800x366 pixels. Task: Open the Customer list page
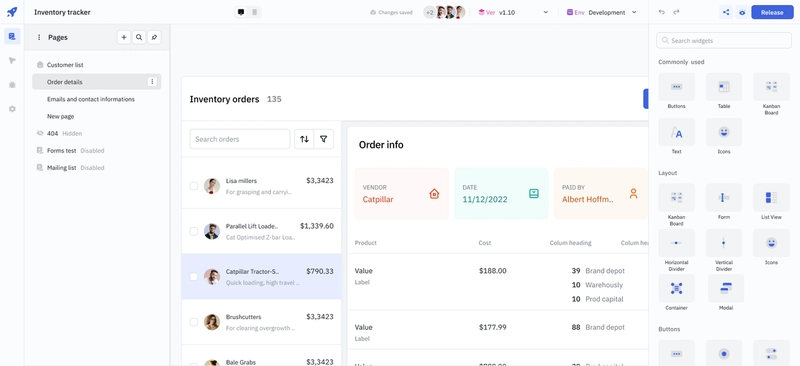coord(65,65)
